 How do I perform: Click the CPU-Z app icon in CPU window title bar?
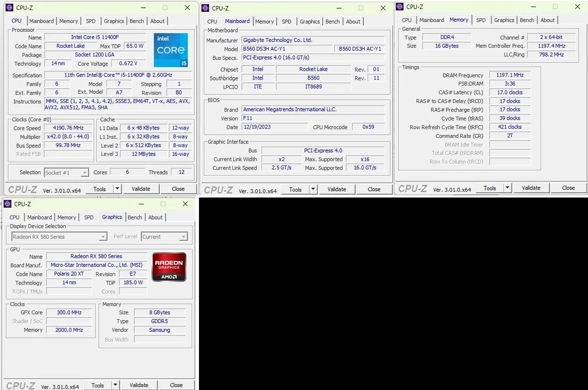9,8
